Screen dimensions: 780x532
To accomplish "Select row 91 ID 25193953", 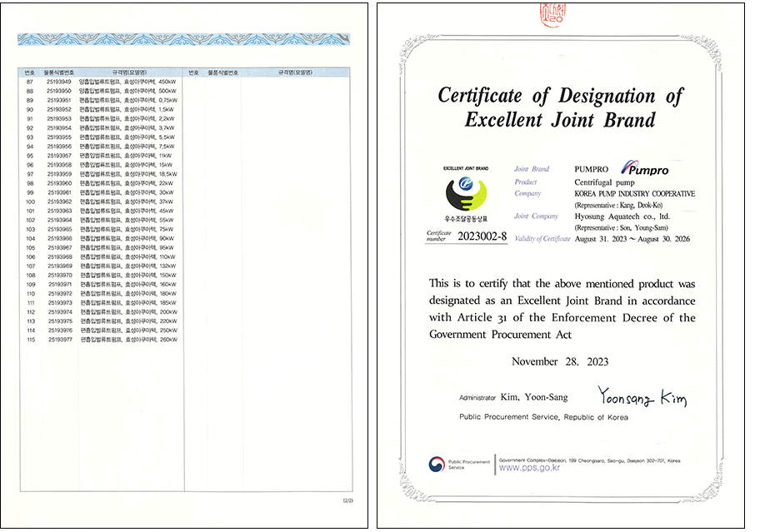I will 59,119.
